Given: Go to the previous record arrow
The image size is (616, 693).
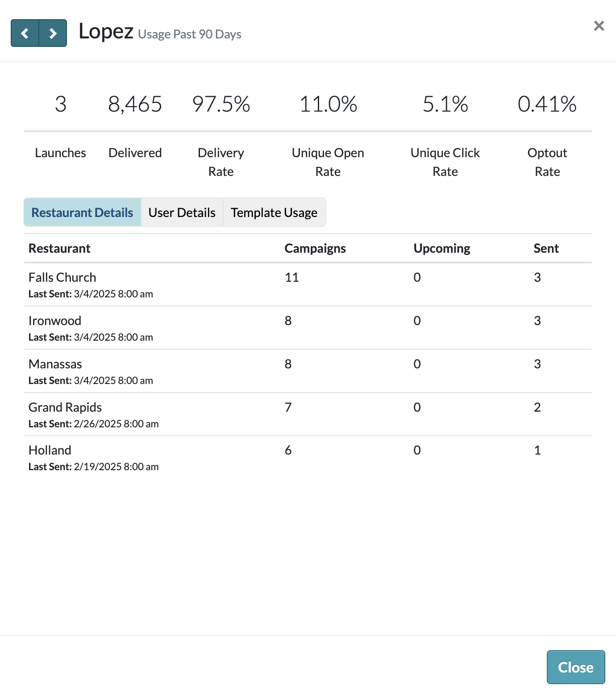Looking at the screenshot, I should pos(25,33).
